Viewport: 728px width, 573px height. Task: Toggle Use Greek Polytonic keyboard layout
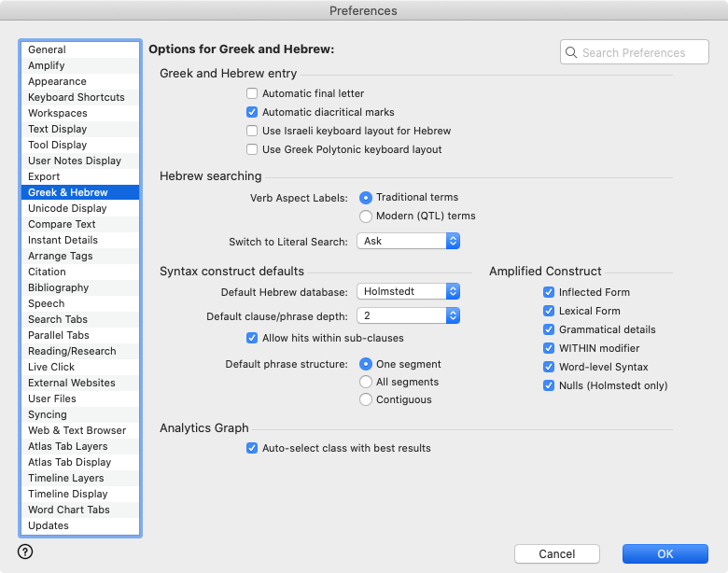click(x=252, y=150)
